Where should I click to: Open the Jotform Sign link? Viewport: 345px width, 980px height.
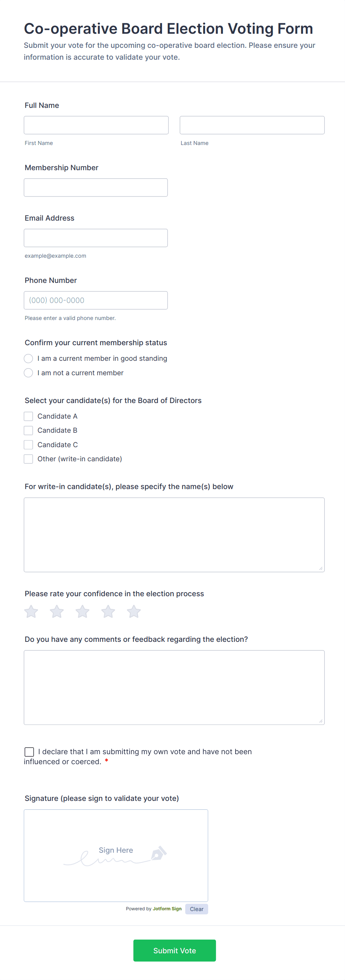tap(167, 908)
